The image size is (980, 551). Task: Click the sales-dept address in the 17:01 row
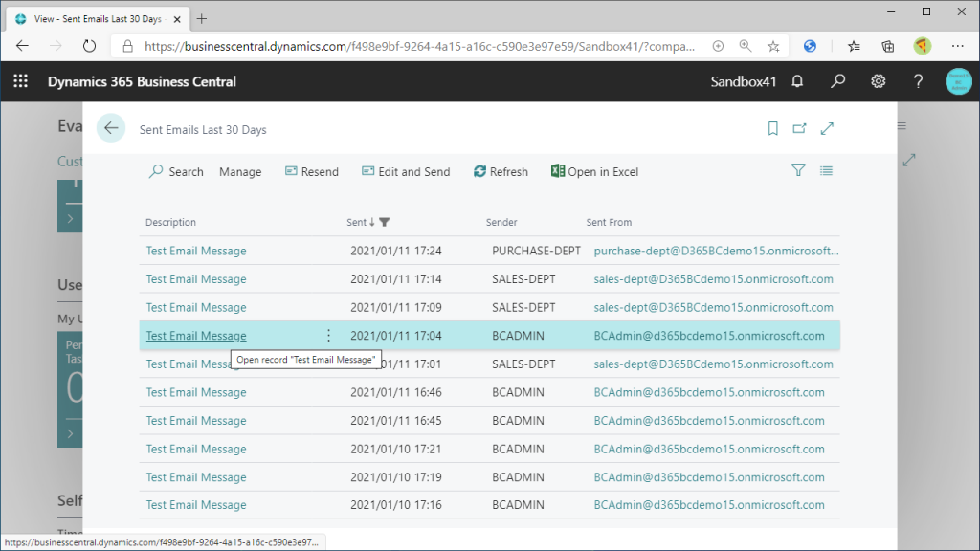pos(713,364)
